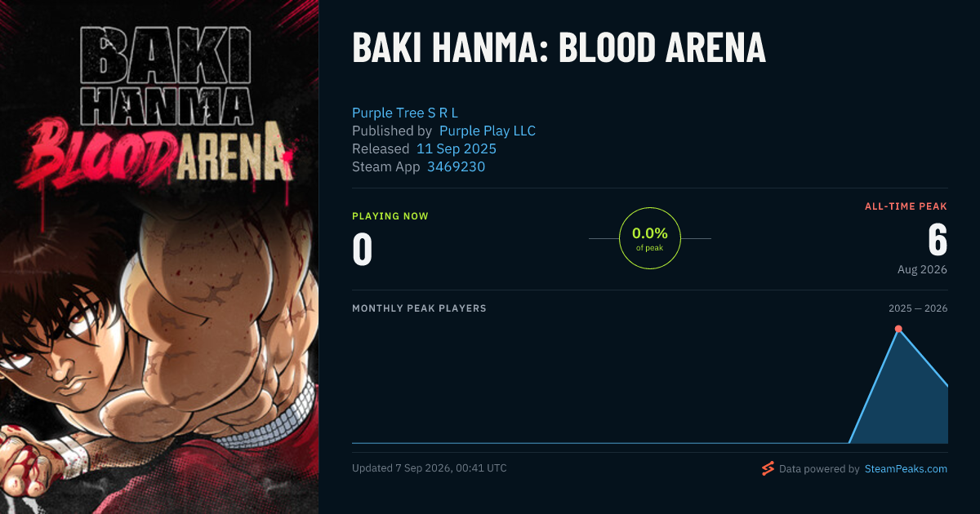Click the red peak marker on chart

coord(898,329)
